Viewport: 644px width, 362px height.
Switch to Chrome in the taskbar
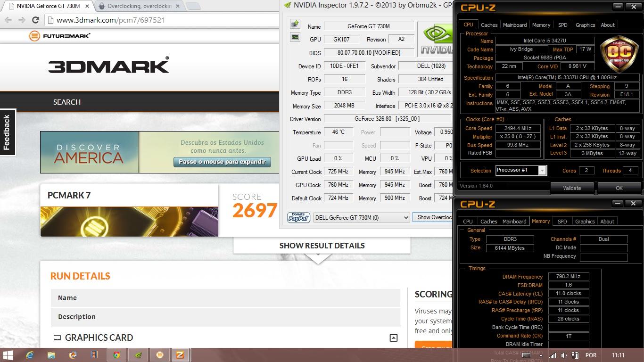click(116, 355)
